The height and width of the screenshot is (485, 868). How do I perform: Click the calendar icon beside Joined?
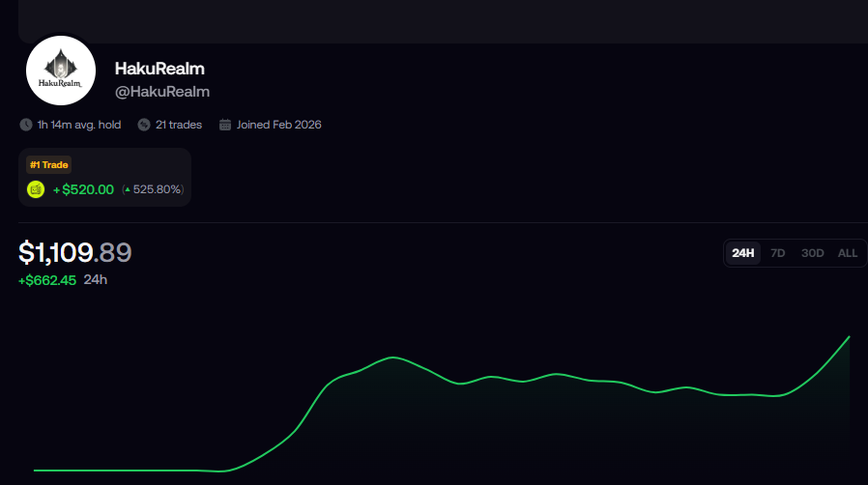(225, 125)
